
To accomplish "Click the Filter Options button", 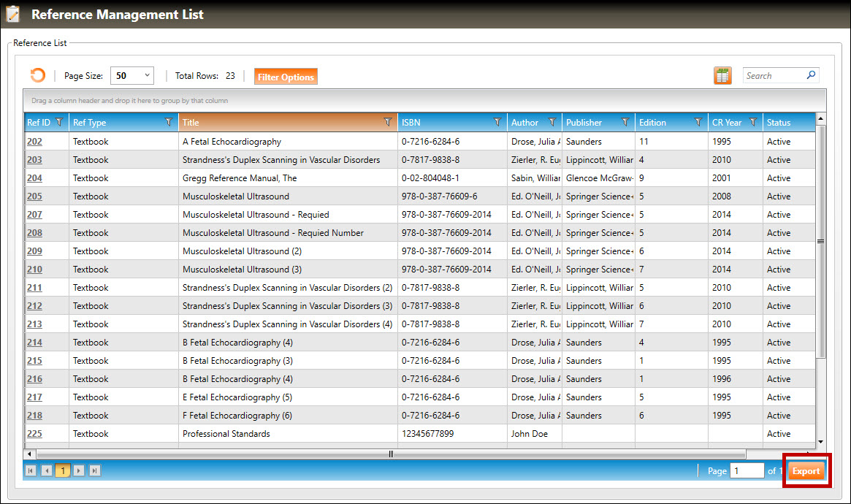I will tap(286, 77).
